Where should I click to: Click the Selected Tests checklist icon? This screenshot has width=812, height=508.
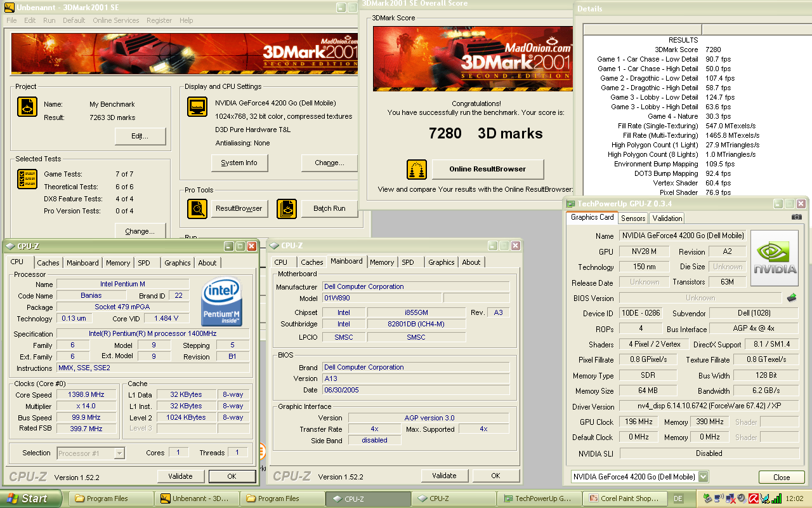coord(27,179)
